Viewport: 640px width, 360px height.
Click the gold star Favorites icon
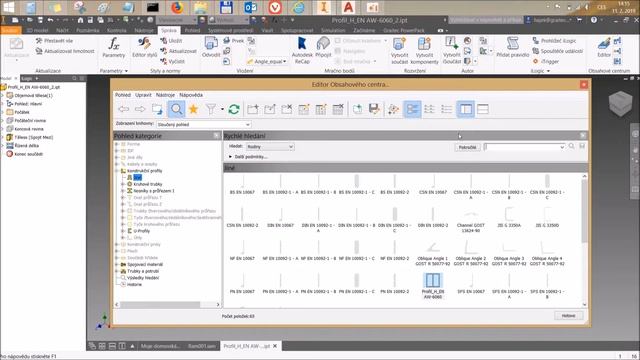[193, 109]
